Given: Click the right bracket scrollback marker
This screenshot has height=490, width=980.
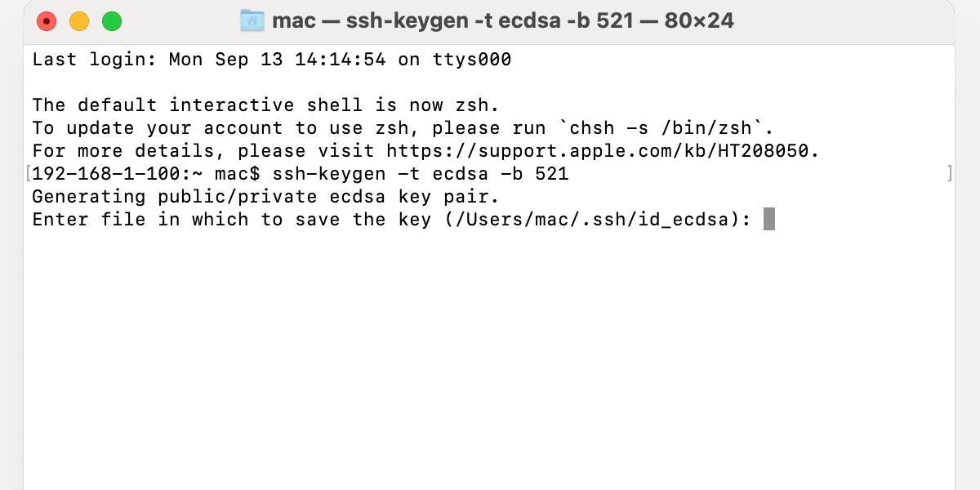Looking at the screenshot, I should (950, 171).
